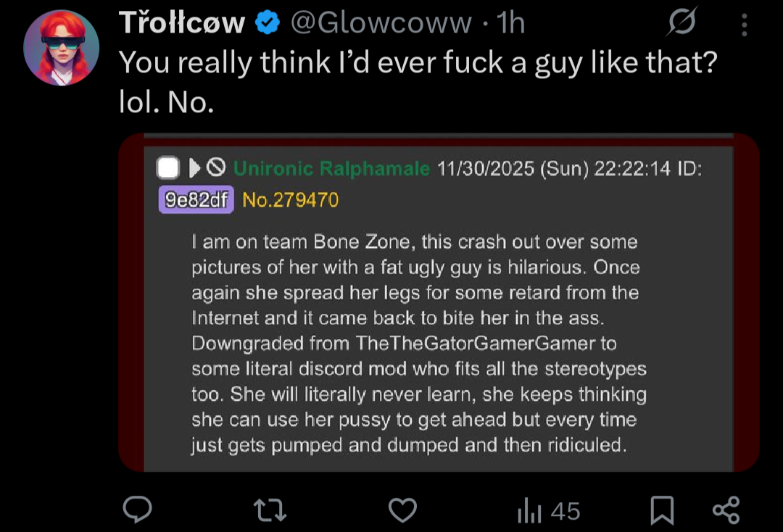Click the share icon
Viewport: 783px width, 532px height.
tap(726, 510)
